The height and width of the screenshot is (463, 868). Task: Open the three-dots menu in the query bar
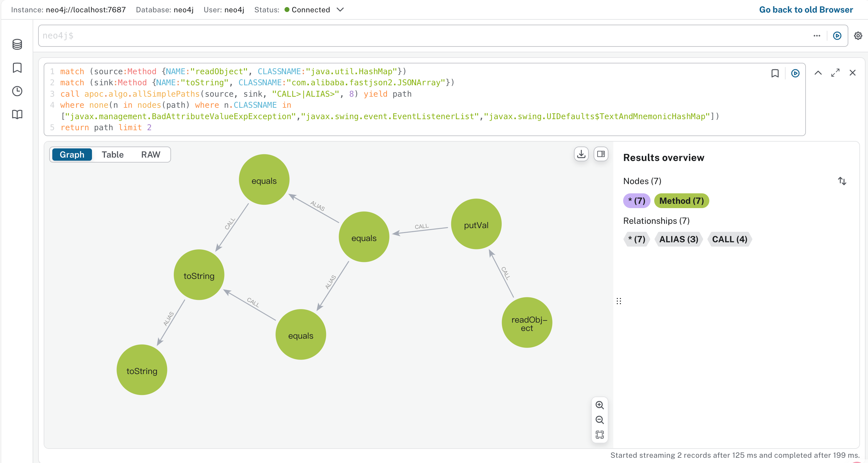pos(817,36)
